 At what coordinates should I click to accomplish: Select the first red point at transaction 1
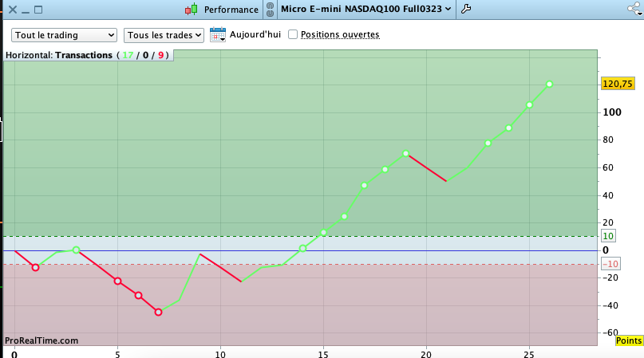click(x=36, y=268)
